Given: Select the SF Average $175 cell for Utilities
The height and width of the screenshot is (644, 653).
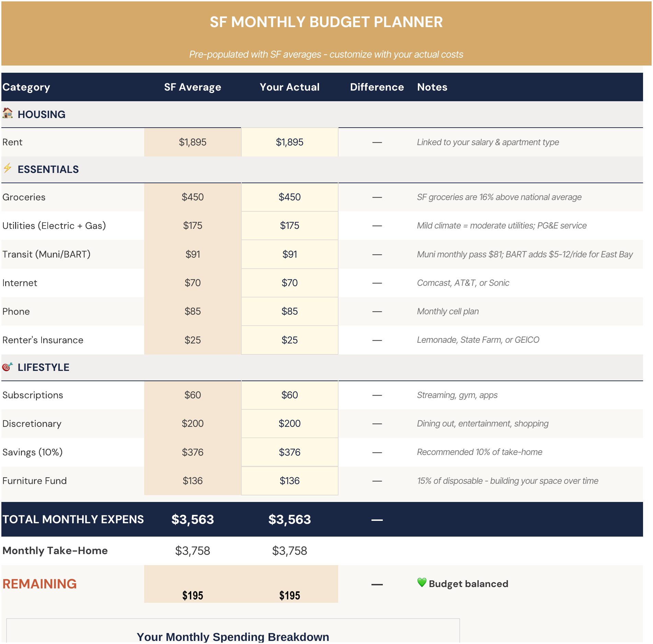Looking at the screenshot, I should click(193, 226).
